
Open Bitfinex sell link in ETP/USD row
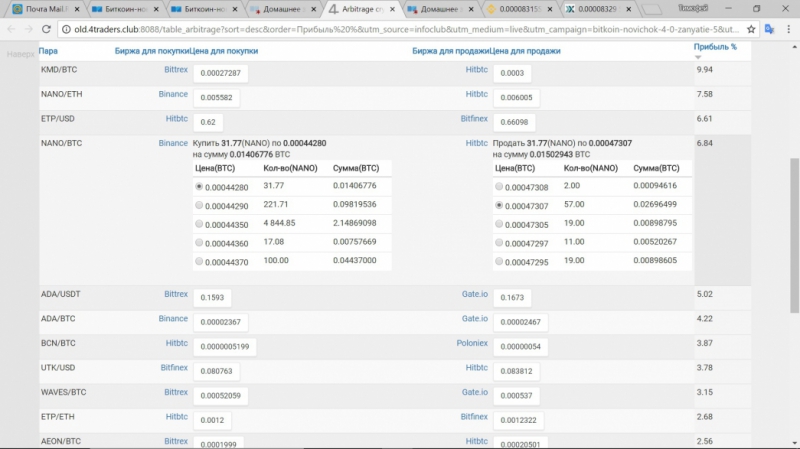[x=474, y=118]
